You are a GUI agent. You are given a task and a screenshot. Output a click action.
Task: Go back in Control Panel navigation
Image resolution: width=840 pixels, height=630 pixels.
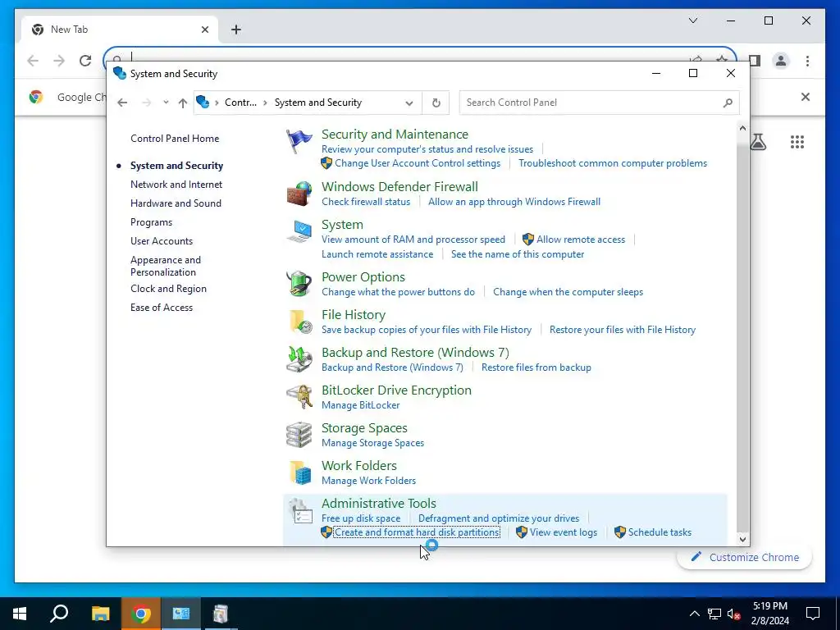123,103
